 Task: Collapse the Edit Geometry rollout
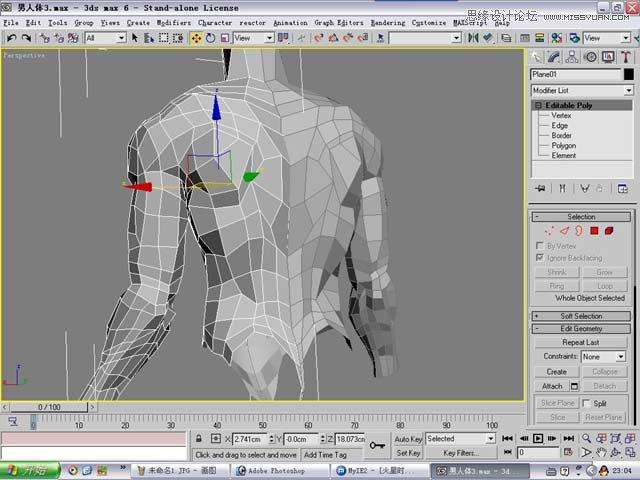pyautogui.click(x=580, y=329)
